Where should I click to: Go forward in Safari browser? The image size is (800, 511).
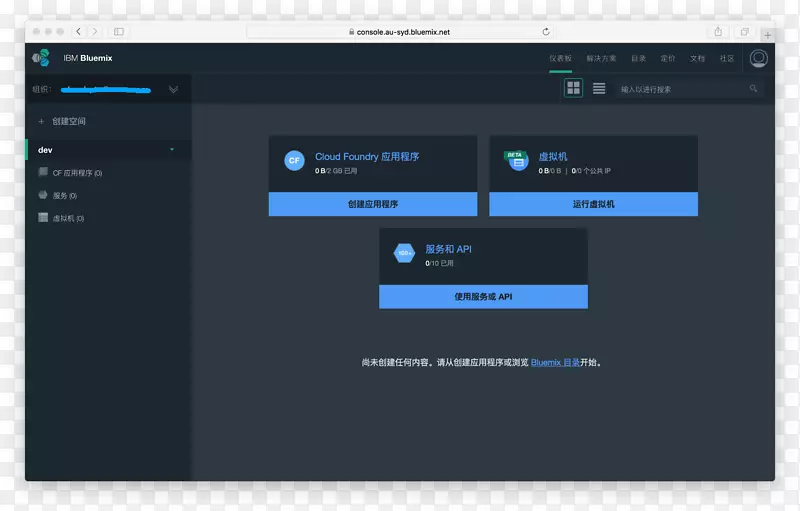94,32
